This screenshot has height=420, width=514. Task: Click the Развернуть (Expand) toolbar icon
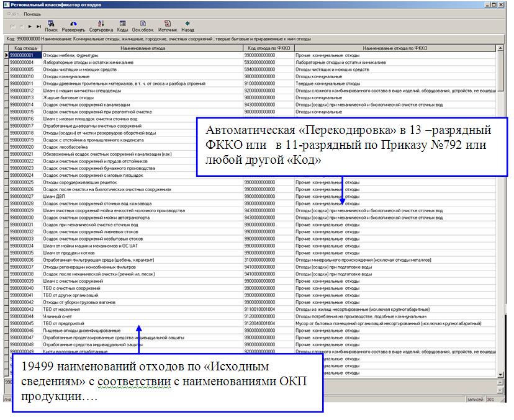coord(74,24)
